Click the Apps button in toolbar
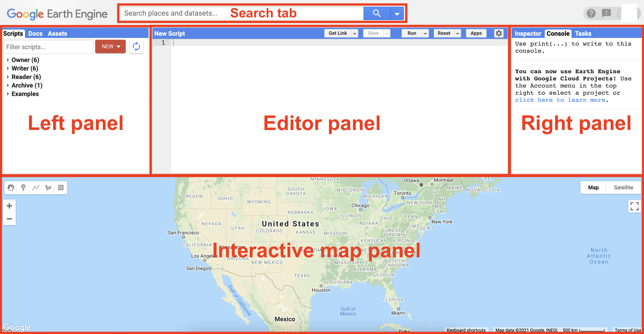 (x=476, y=34)
